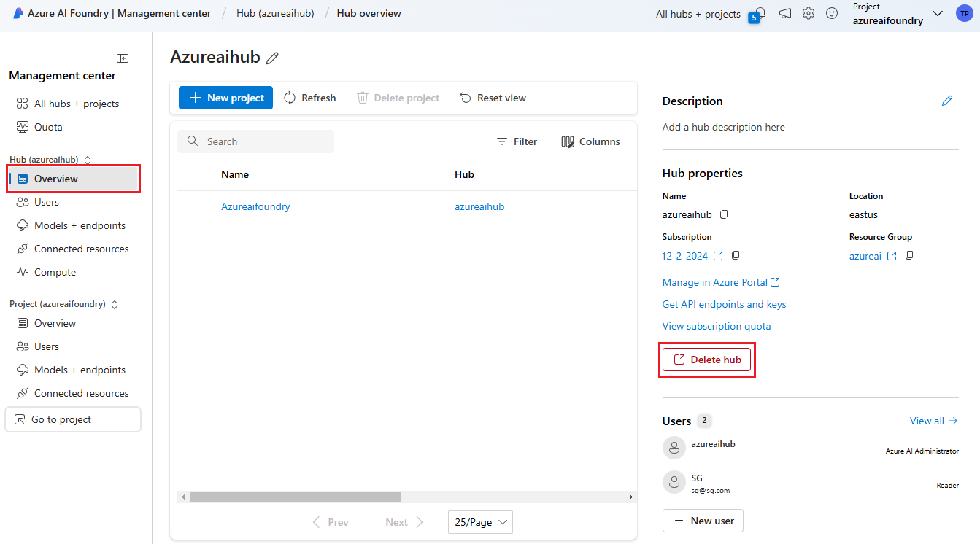Image resolution: width=980 pixels, height=544 pixels.
Task: Open View subscription quota link
Action: 717,326
